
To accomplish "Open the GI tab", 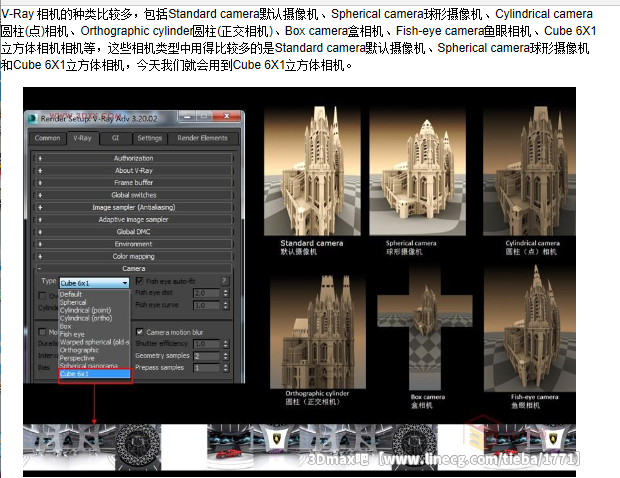I will click(x=115, y=138).
